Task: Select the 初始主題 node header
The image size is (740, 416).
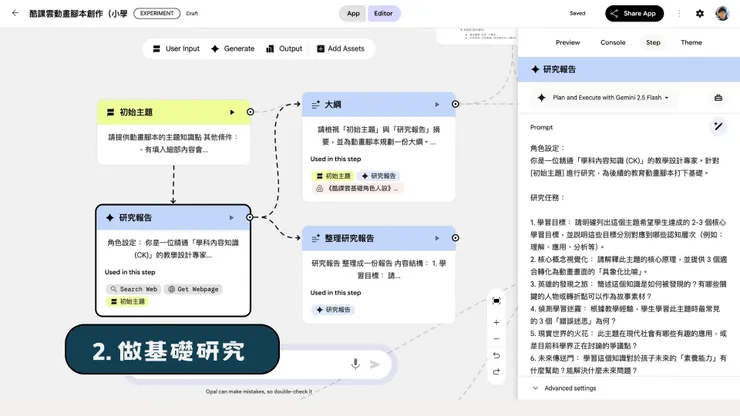Action: [174, 112]
